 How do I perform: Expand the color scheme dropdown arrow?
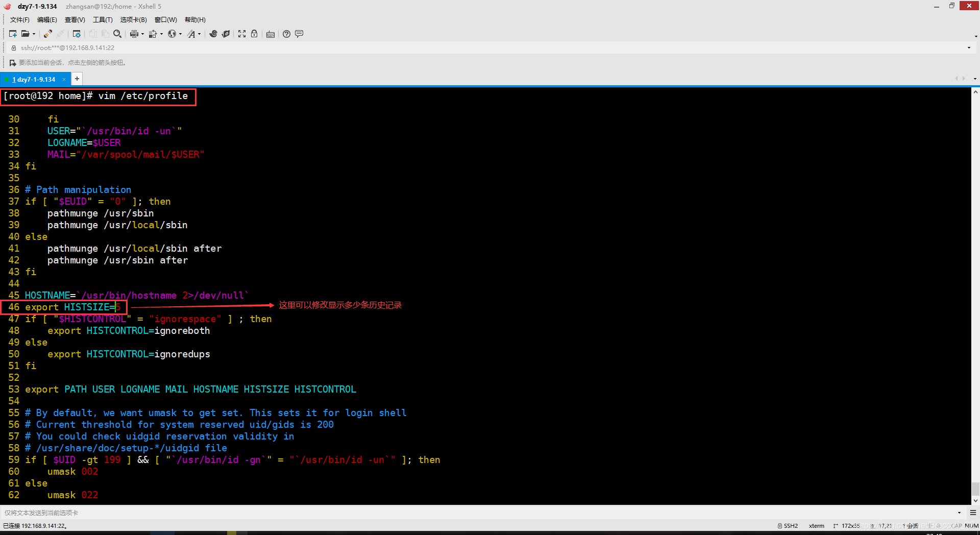tap(161, 34)
